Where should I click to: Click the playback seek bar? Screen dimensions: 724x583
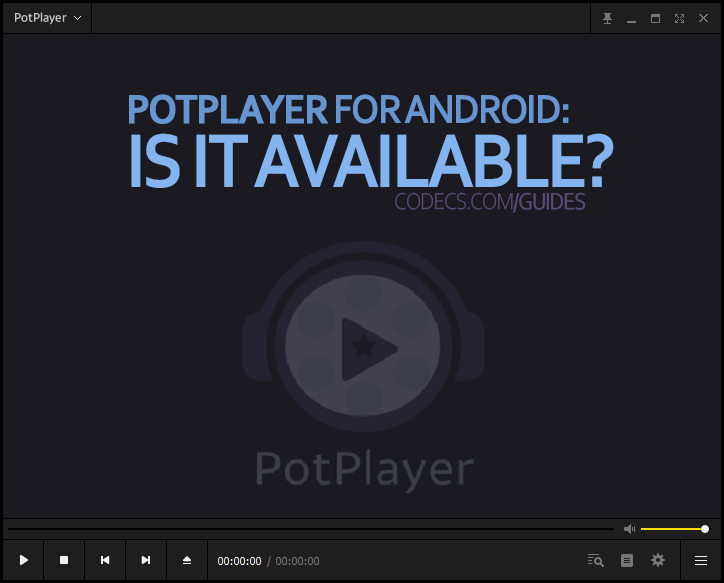(x=311, y=529)
